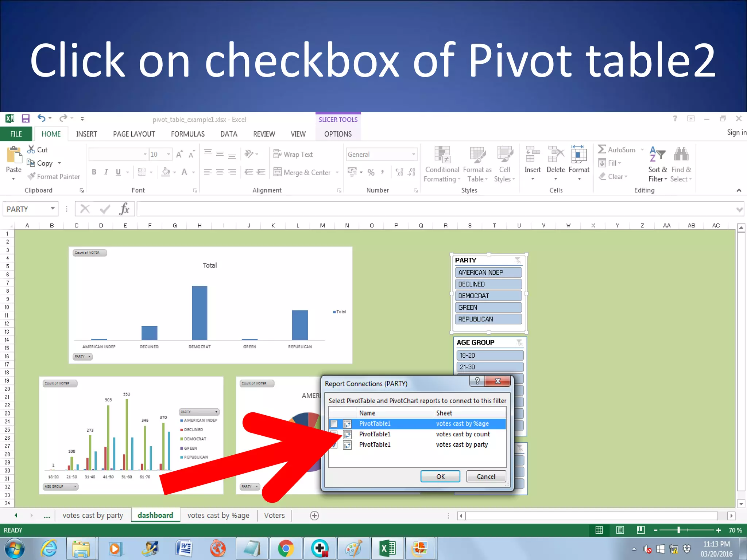Viewport: 747px width, 560px height.
Task: Click the Merge & Center button
Action: (x=302, y=172)
